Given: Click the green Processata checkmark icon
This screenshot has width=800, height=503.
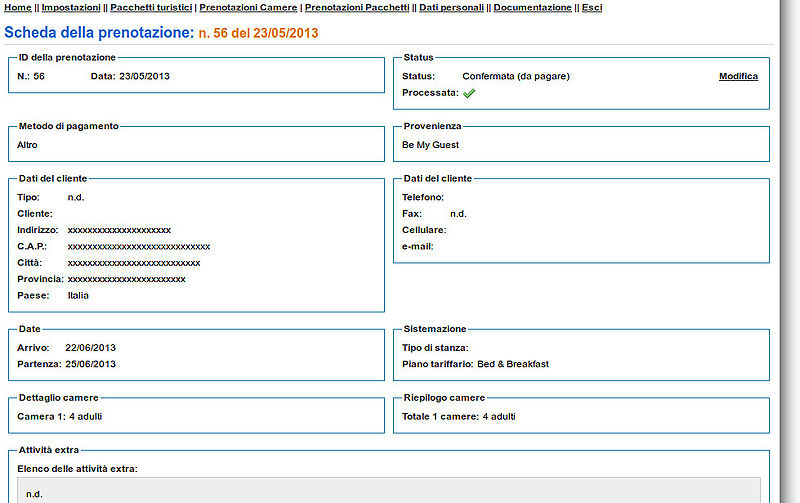Looking at the screenshot, I should (x=469, y=93).
